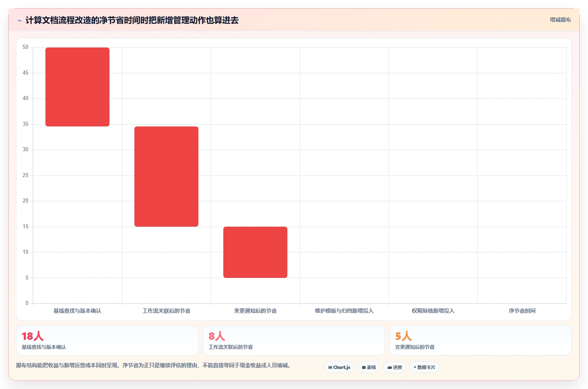Click the y-axis value 0
The width and height of the screenshot is (588, 389).
coord(27,303)
